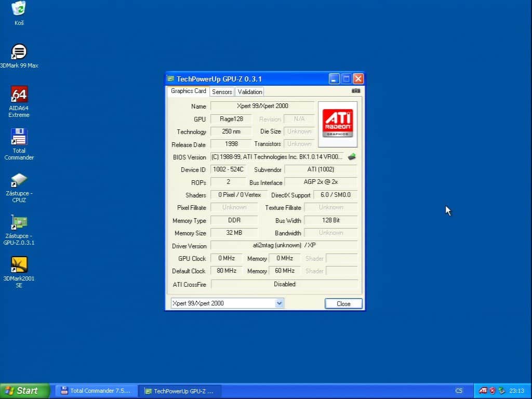Click the Technology value 250 nm
The width and height of the screenshot is (532, 399).
tap(231, 131)
